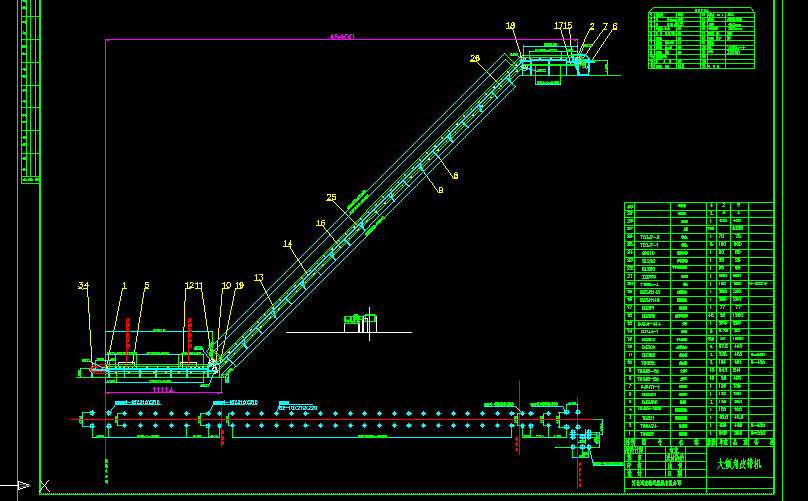Select the TD3.5-2 row in parts list

649,237
